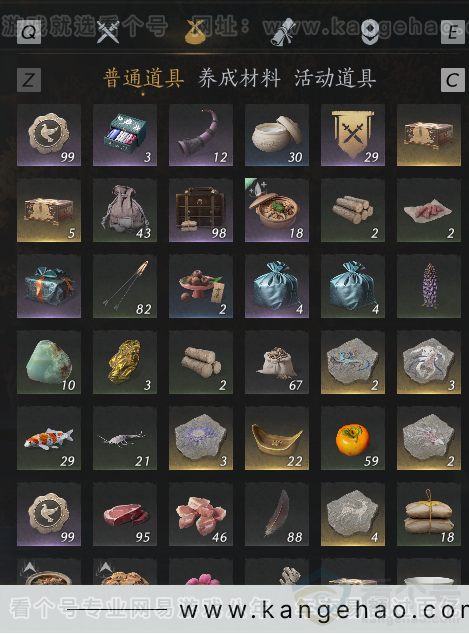
Task: Click the C key next tab button
Action: 452,80
